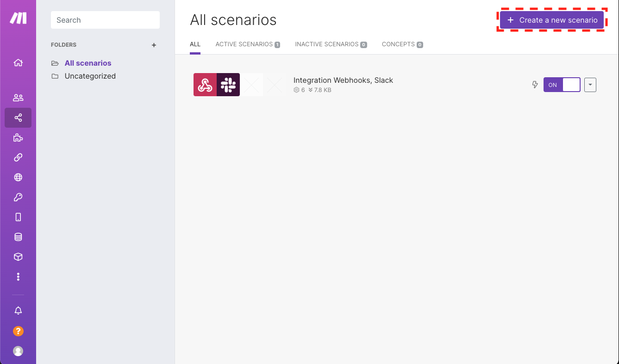Switch to the Active Scenarios tab

click(x=247, y=44)
